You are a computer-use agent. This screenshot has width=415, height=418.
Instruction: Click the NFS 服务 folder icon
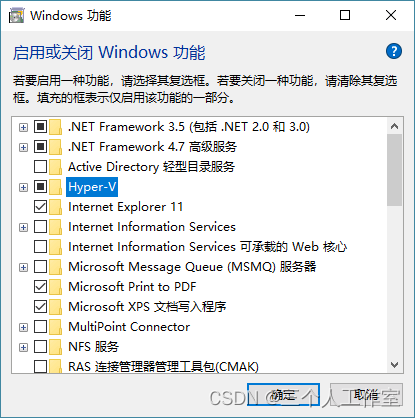pos(56,347)
